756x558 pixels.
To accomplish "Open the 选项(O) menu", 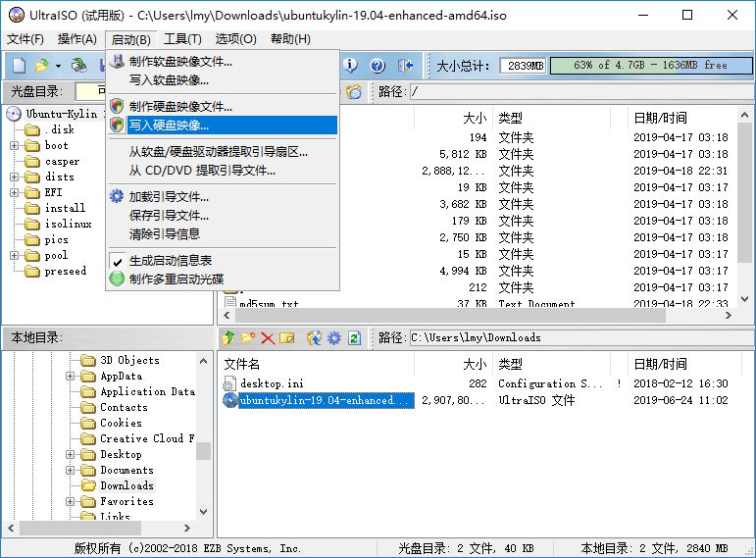I will [x=235, y=39].
